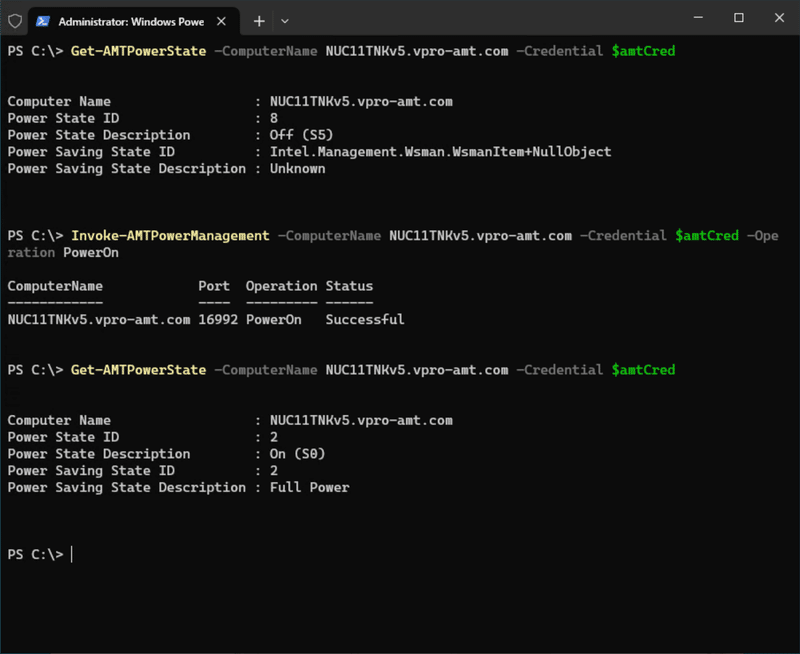Click the Status column header
Image resolution: width=800 pixels, height=654 pixels.
click(x=349, y=286)
